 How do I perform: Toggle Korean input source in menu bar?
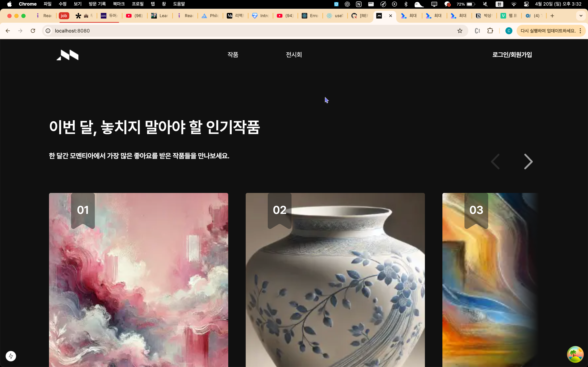(499, 4)
